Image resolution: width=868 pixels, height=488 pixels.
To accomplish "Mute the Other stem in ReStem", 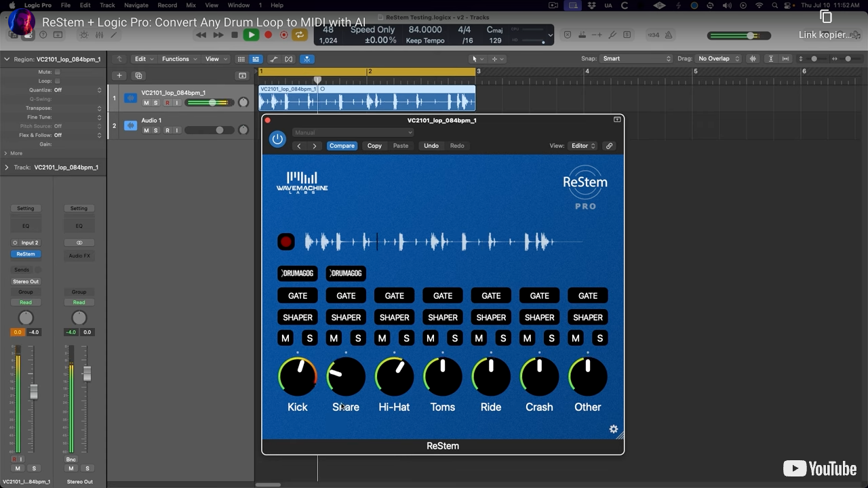I will pyautogui.click(x=576, y=338).
